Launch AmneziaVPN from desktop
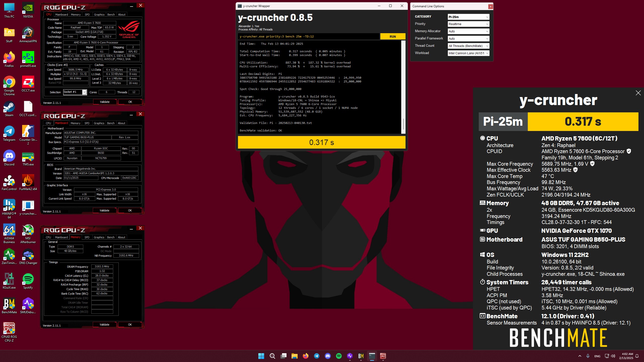644x362 pixels. pos(28,35)
